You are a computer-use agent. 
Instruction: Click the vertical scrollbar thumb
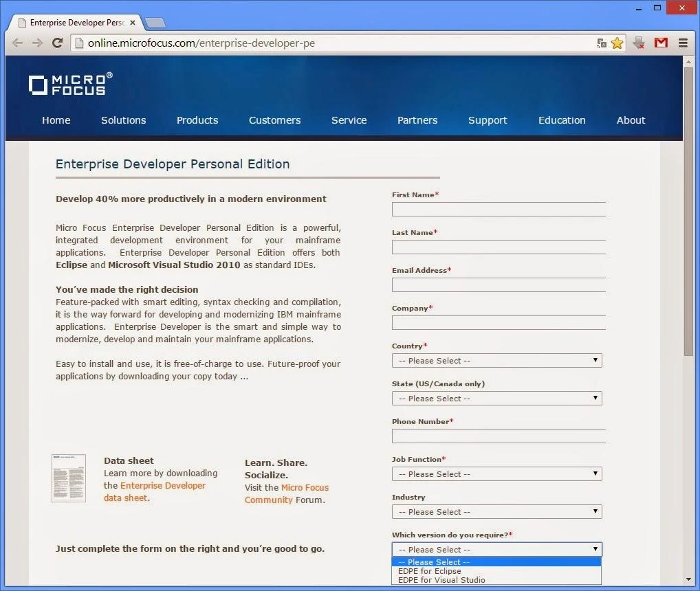pyautogui.click(x=688, y=211)
